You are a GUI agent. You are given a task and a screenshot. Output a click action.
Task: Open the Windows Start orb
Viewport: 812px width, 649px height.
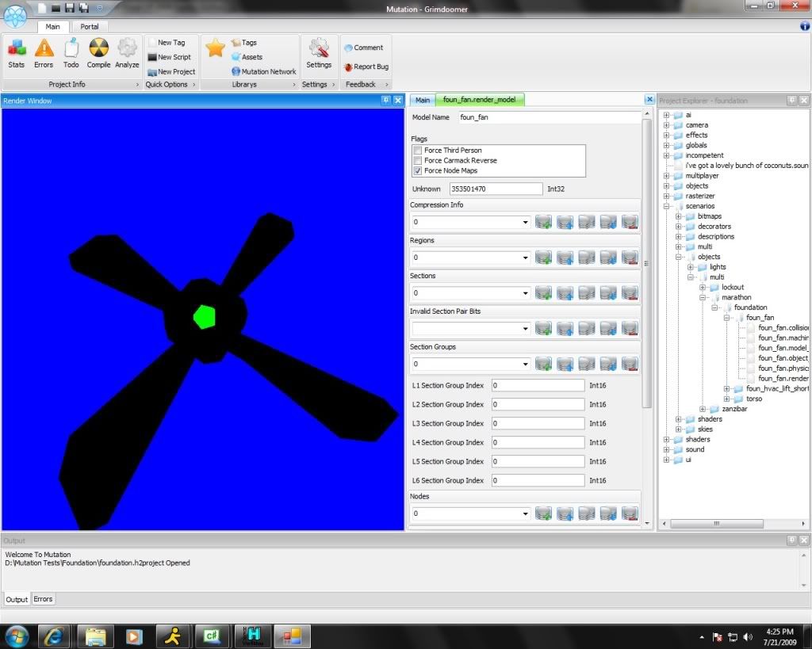[x=17, y=636]
